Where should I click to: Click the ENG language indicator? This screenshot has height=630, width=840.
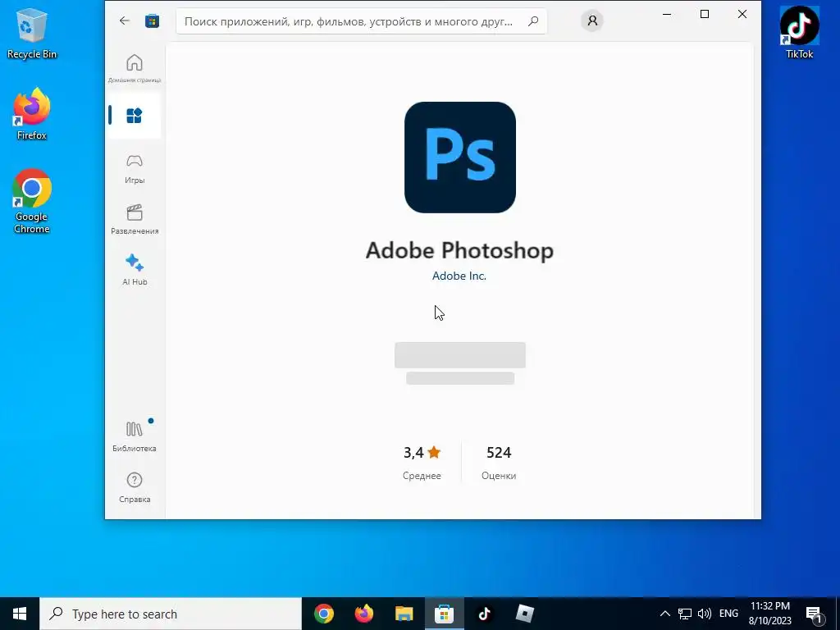[728, 614]
